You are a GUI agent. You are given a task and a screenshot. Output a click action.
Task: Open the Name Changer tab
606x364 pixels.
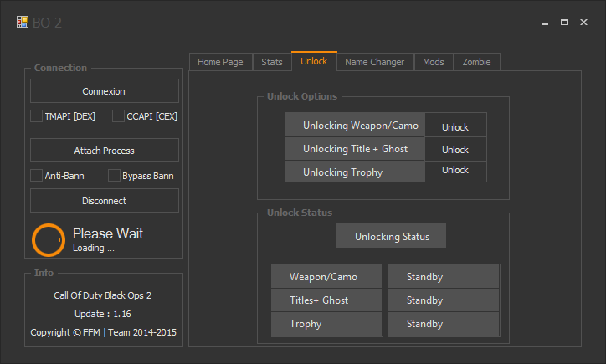click(x=375, y=62)
